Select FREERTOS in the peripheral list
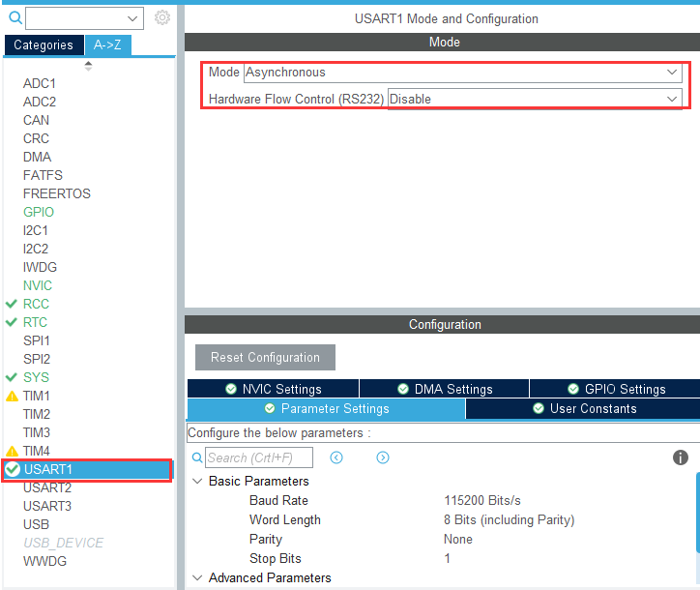Viewport: 700px width, 590px height. click(57, 193)
